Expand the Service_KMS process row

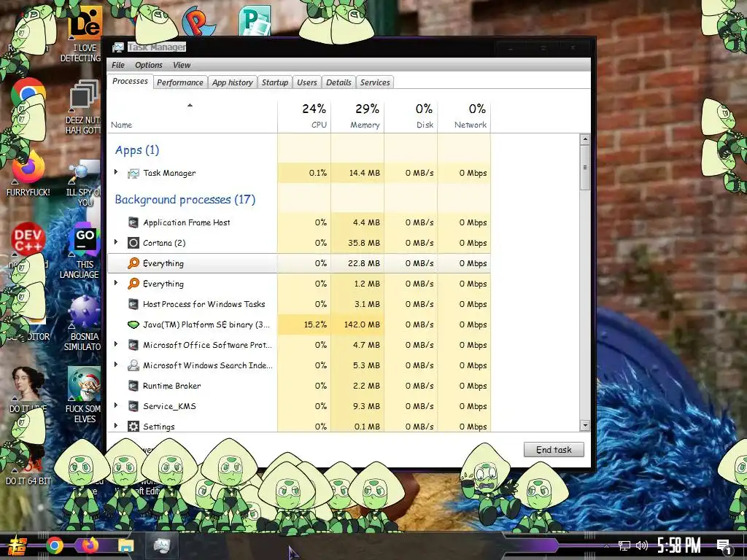click(x=116, y=405)
